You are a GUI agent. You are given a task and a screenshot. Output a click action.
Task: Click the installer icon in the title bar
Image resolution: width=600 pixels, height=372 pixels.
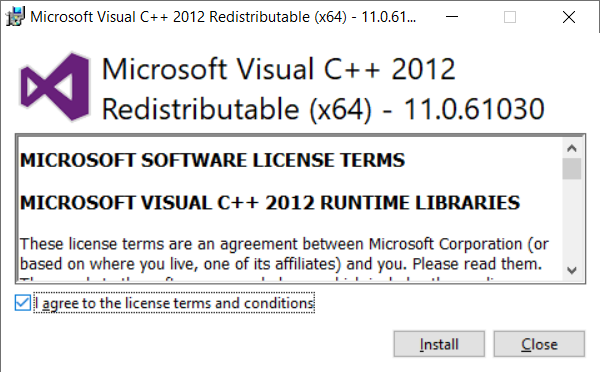(15, 16)
